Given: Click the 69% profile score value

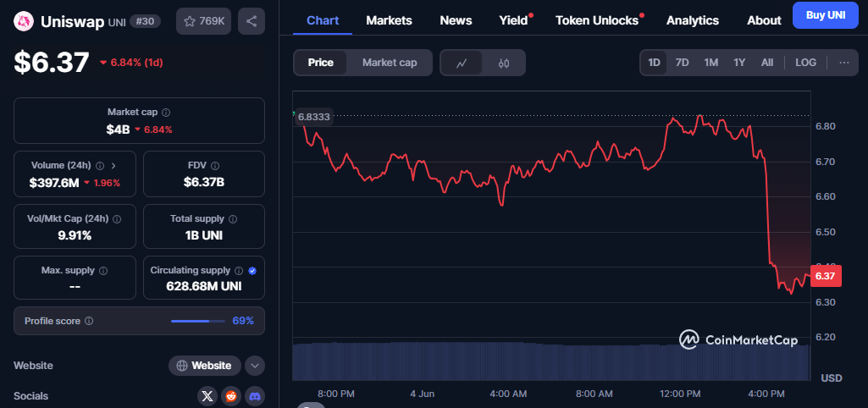Looking at the screenshot, I should [243, 321].
